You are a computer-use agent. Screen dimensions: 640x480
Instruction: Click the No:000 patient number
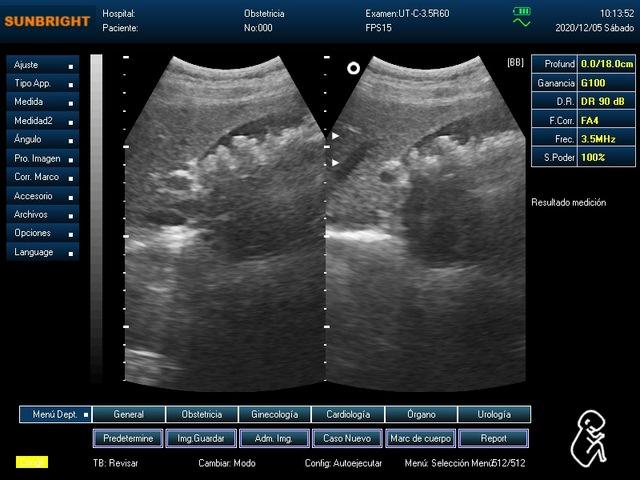point(258,28)
